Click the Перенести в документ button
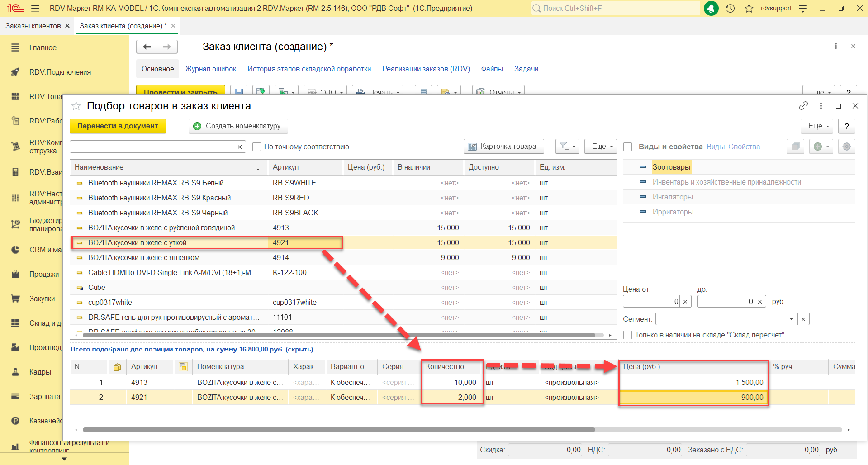This screenshot has width=868, height=465. [118, 126]
